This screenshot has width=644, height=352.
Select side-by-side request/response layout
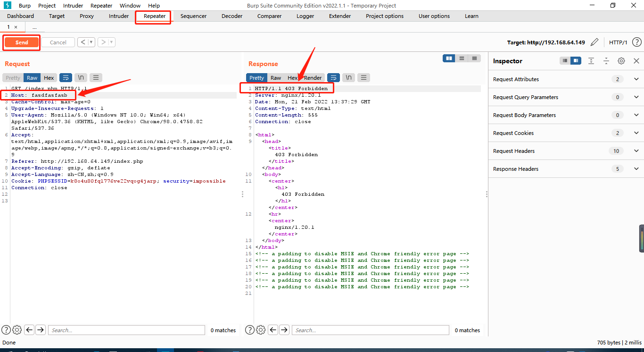[449, 59]
